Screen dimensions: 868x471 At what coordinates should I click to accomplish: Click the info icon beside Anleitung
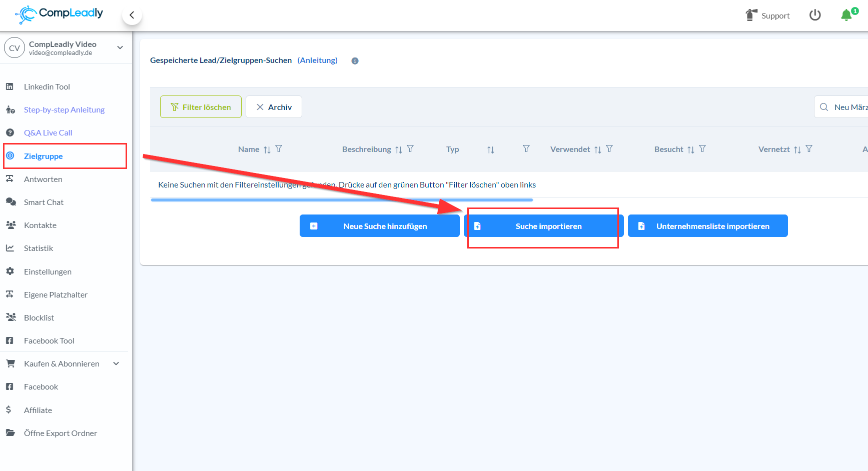coord(355,61)
